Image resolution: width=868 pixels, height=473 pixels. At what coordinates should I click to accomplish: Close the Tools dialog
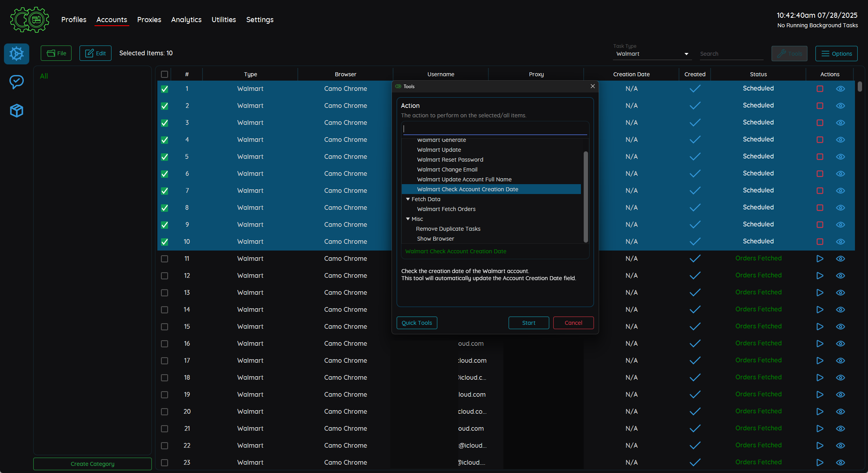coord(592,86)
